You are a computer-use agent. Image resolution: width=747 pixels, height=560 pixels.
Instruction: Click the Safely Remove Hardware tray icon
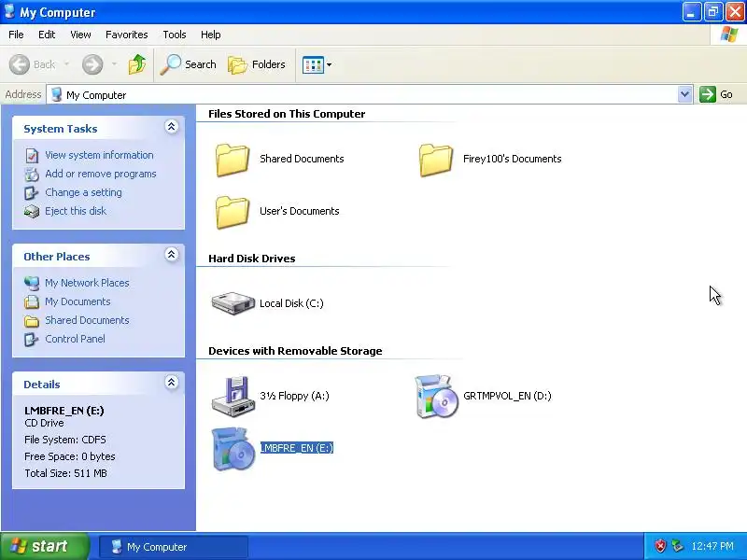click(x=677, y=546)
